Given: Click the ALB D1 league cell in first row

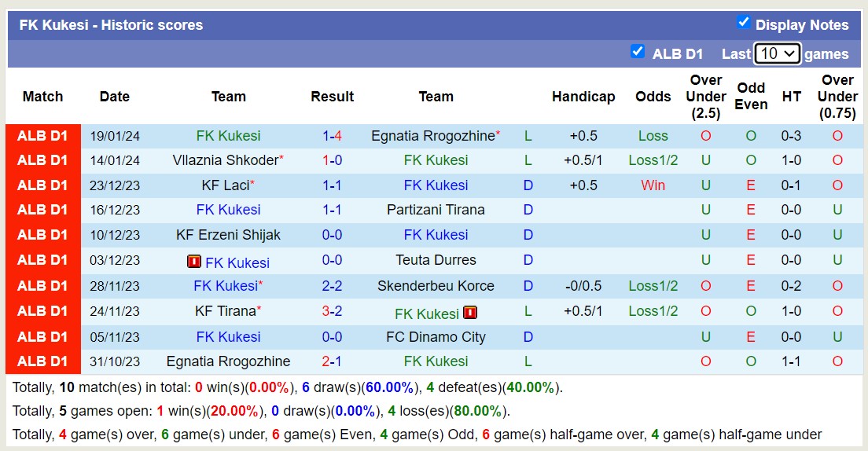Looking at the screenshot, I should 42,136.
